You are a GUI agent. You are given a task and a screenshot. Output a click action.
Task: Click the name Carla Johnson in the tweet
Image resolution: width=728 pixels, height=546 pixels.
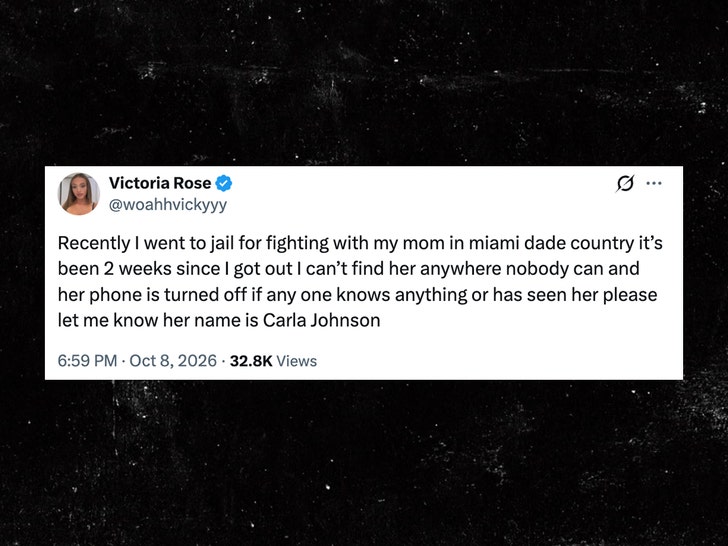(322, 320)
